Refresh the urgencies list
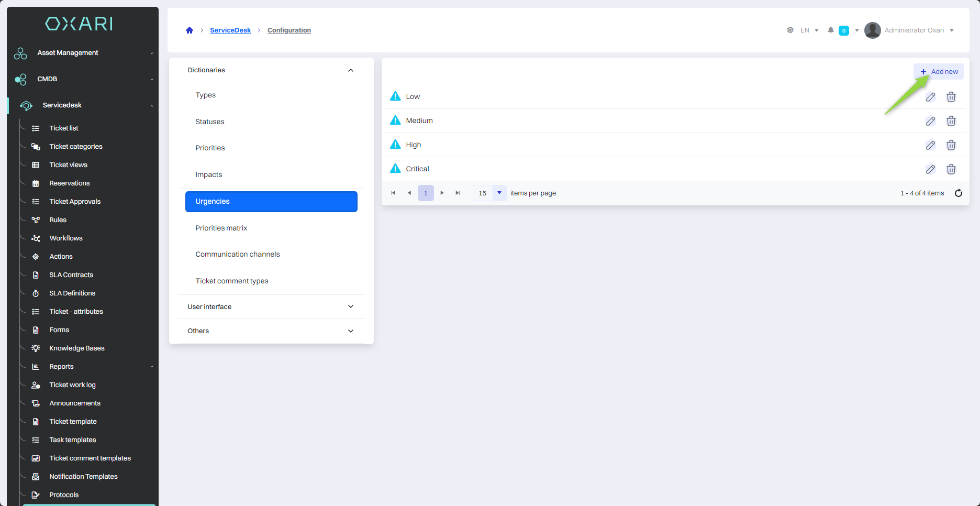This screenshot has width=980, height=506. coord(959,193)
